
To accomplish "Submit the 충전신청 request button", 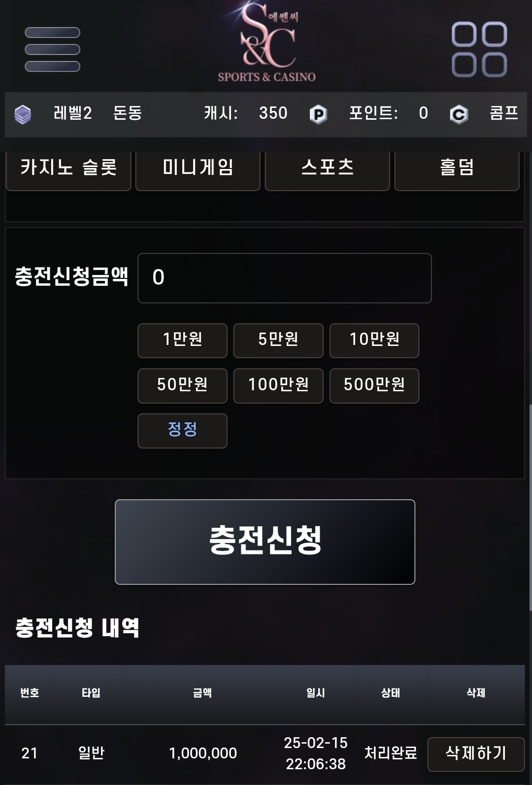I will coord(265,542).
